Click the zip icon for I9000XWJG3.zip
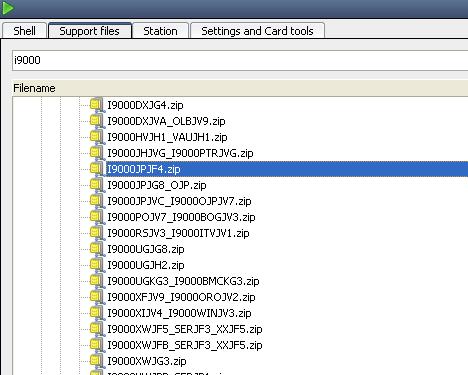 [96, 361]
